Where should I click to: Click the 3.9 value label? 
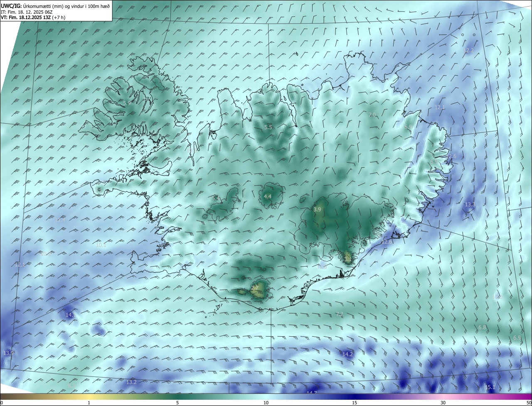pyautogui.click(x=317, y=210)
